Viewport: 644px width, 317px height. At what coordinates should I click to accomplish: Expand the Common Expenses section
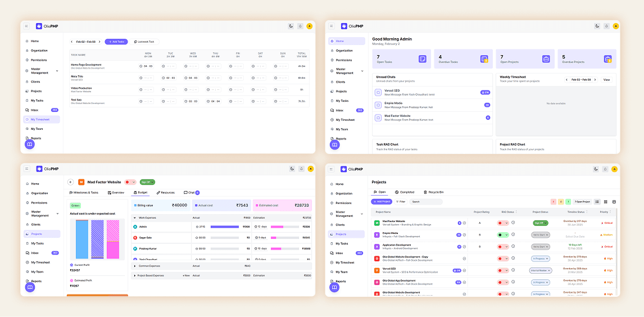134,266
